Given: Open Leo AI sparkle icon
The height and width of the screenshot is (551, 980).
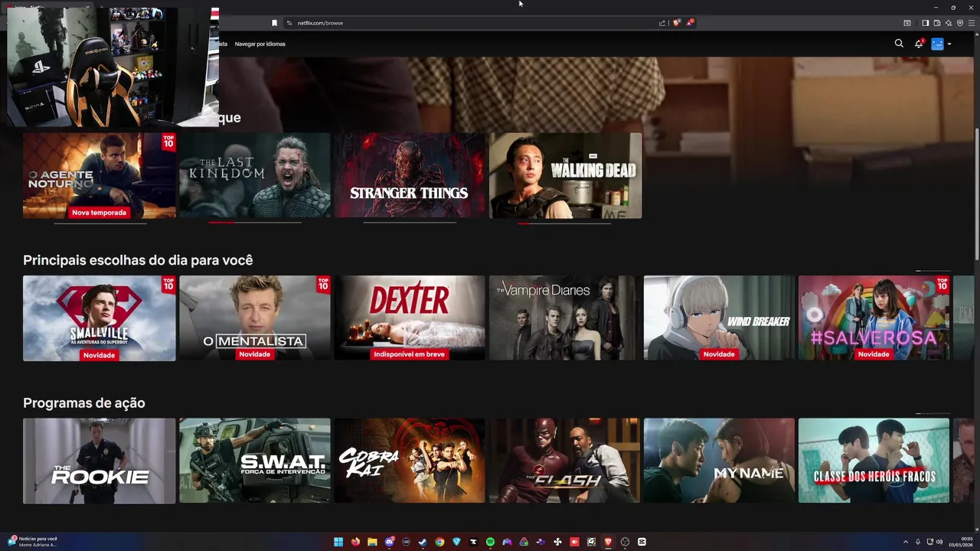Looking at the screenshot, I should [x=948, y=23].
